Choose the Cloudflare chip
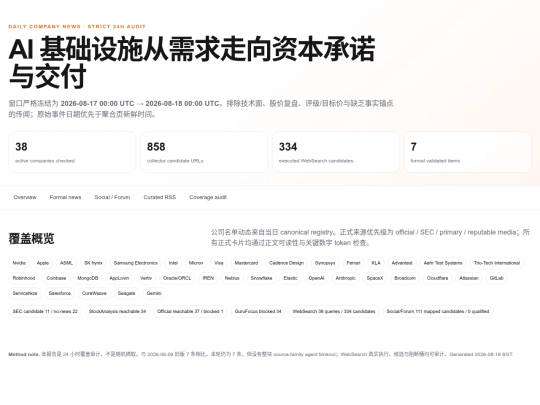This screenshot has height=405, width=540. click(438, 278)
